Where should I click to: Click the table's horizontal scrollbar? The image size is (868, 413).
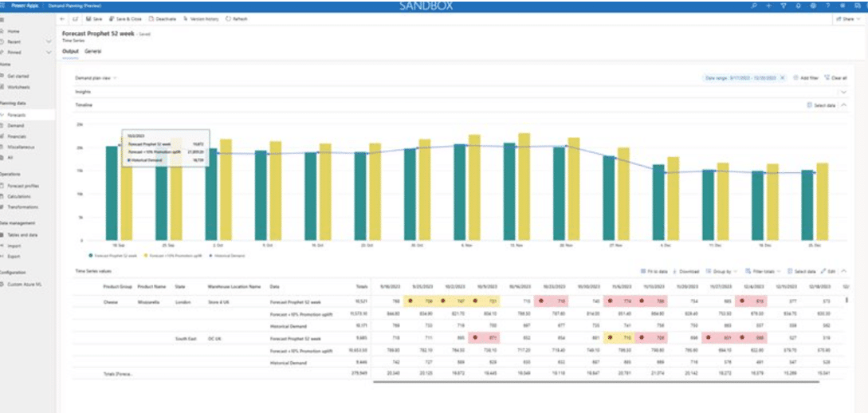[x=606, y=381]
